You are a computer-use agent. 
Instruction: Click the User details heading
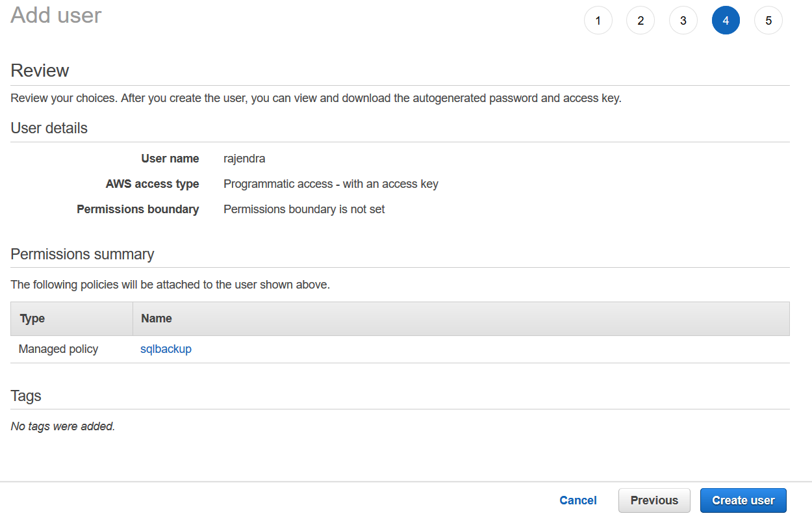(49, 128)
